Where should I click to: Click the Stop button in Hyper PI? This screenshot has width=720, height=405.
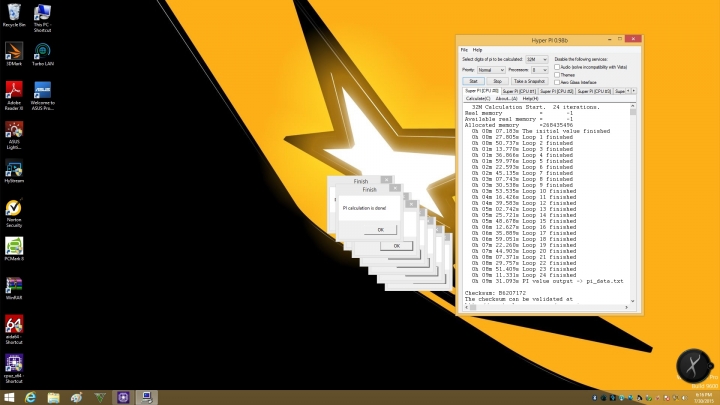pos(497,81)
